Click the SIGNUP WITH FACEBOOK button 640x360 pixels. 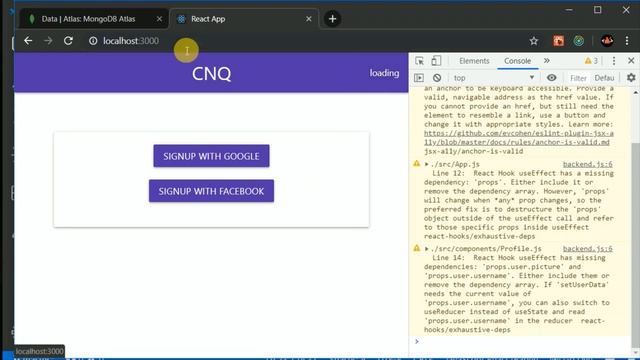(x=211, y=191)
